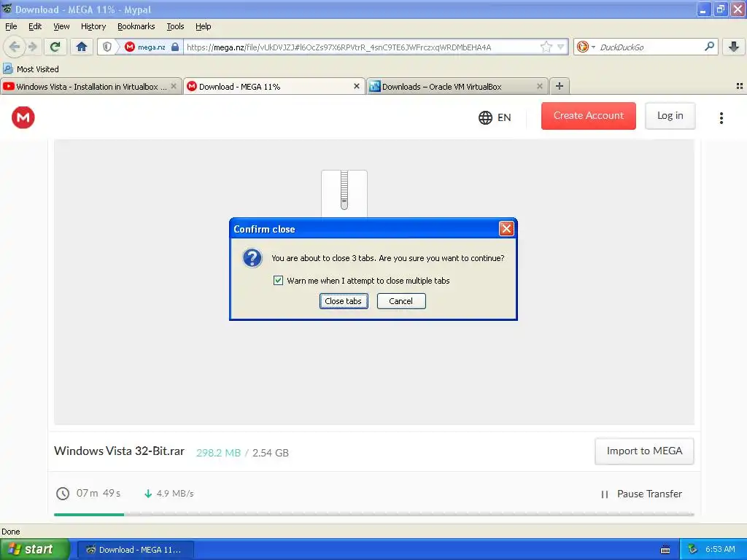The width and height of the screenshot is (747, 560).
Task: Go back with the Back arrow button
Action: click(x=15, y=47)
